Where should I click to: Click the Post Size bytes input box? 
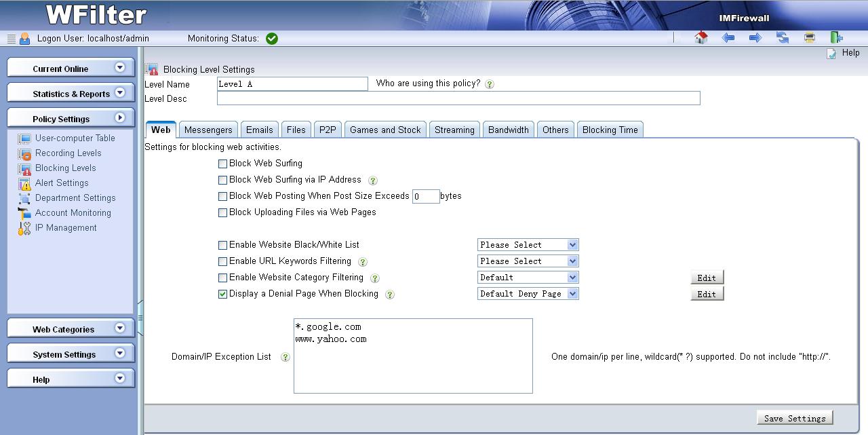pyautogui.click(x=425, y=196)
